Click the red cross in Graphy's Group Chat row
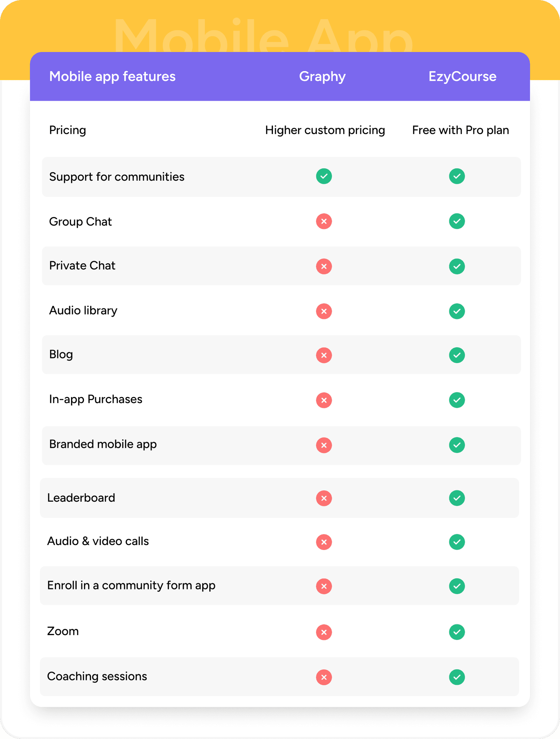560x739 pixels. click(x=324, y=221)
